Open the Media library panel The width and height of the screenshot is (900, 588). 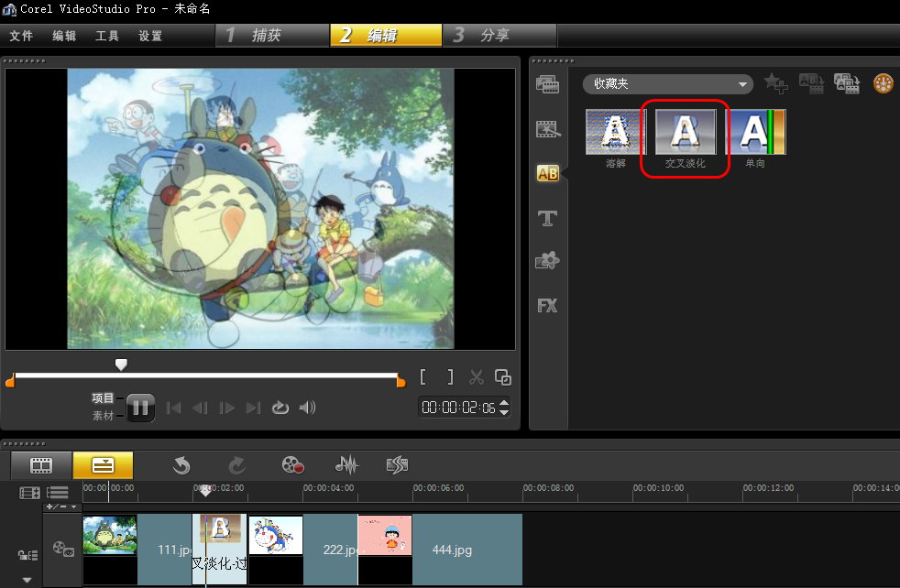(x=547, y=85)
